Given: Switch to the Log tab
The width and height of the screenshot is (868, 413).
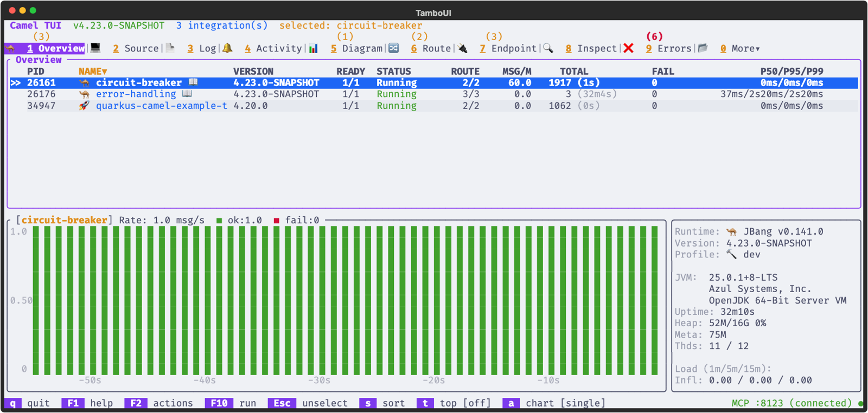Looking at the screenshot, I should [x=202, y=48].
